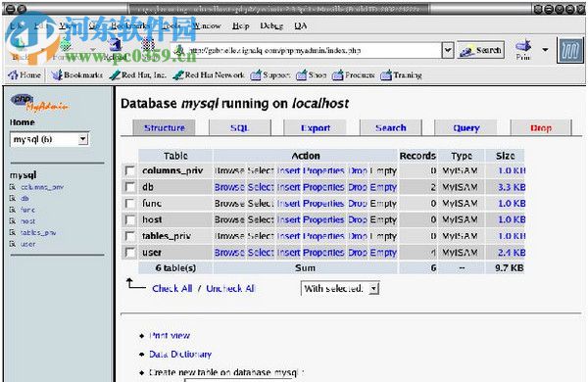Open the Debug menu
This screenshot has width=588, height=382.
click(271, 25)
